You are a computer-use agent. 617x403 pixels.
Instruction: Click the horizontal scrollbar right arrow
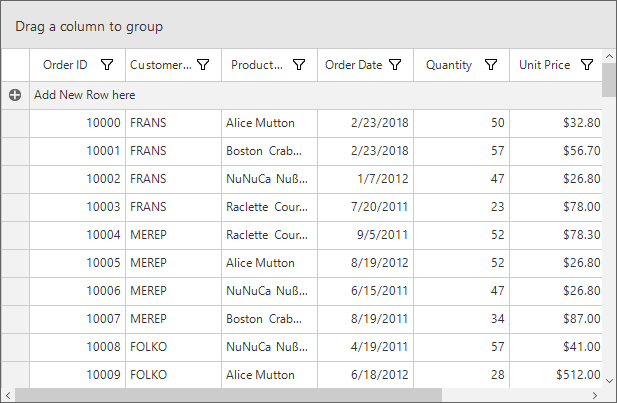[x=595, y=395]
